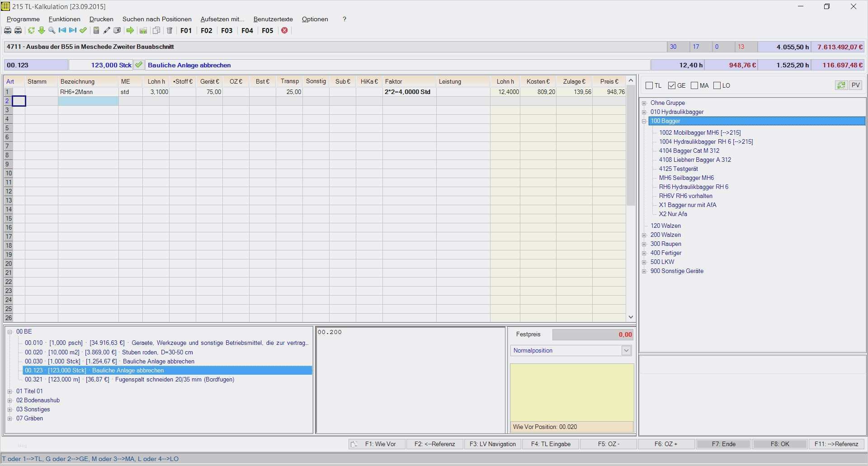868x466 pixels.
Task: Open the Optionen menu
Action: (315, 19)
